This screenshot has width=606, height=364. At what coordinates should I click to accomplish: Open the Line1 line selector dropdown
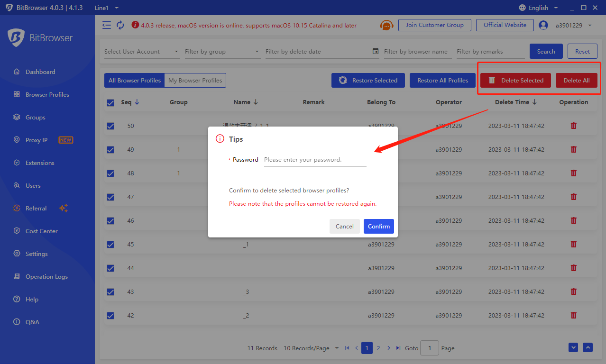107,8
